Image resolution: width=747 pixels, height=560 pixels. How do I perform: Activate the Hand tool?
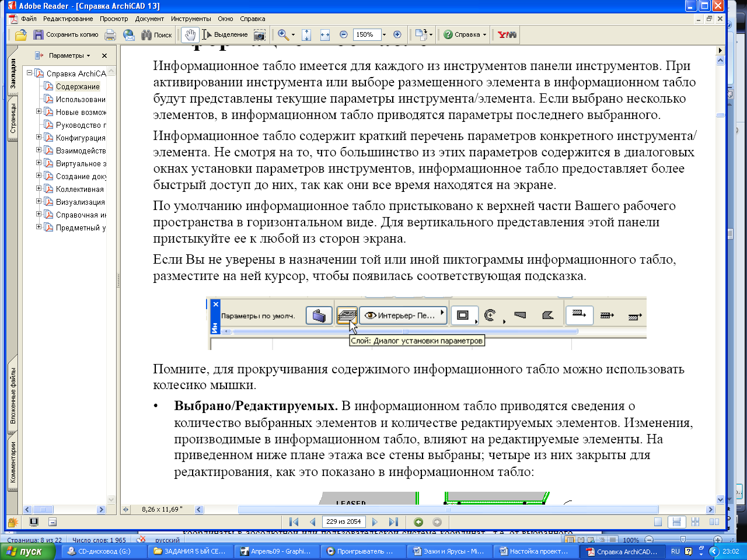click(190, 35)
